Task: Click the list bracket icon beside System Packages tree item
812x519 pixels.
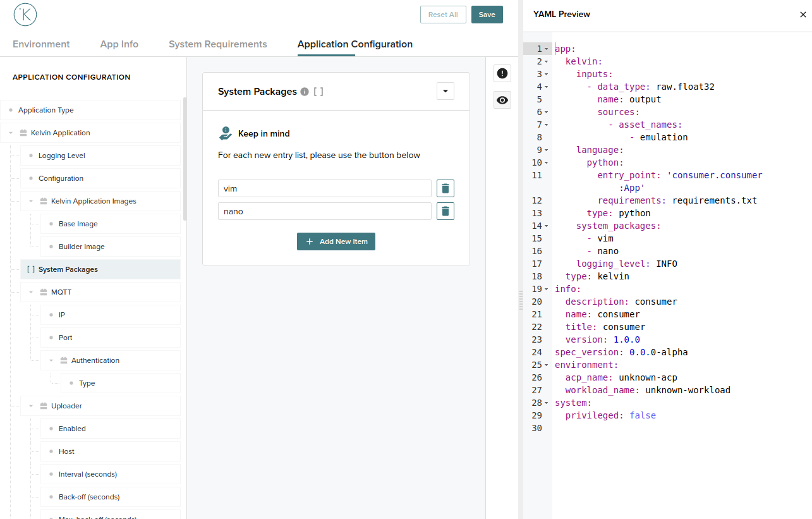Action: [x=31, y=269]
